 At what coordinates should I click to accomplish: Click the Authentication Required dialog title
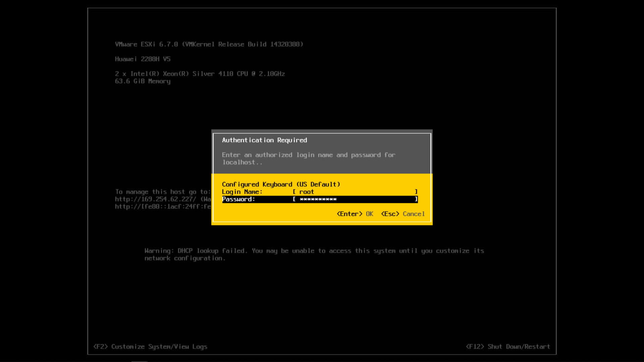[x=264, y=140]
